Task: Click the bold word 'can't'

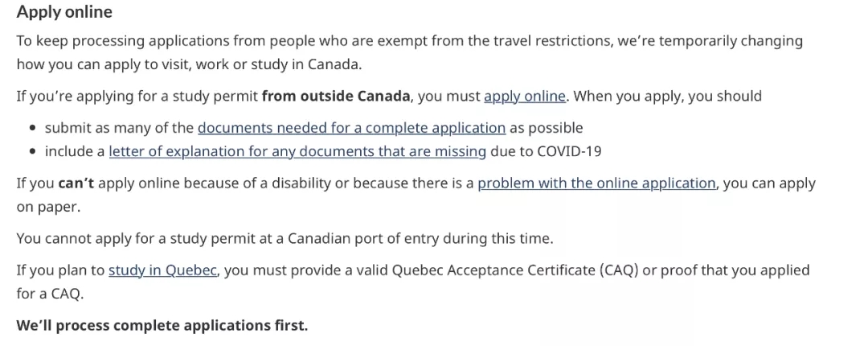Action: pyautogui.click(x=76, y=183)
